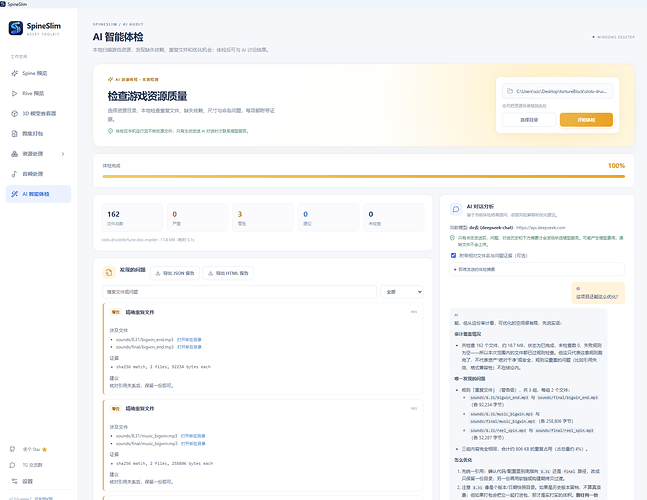Click the folder icon in path field
This screenshot has width=647, height=500.
(510, 91)
